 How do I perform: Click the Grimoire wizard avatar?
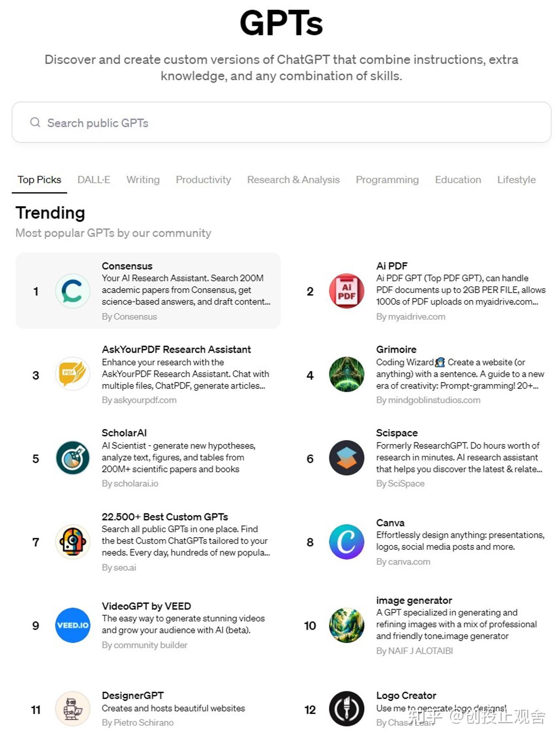[346, 374]
